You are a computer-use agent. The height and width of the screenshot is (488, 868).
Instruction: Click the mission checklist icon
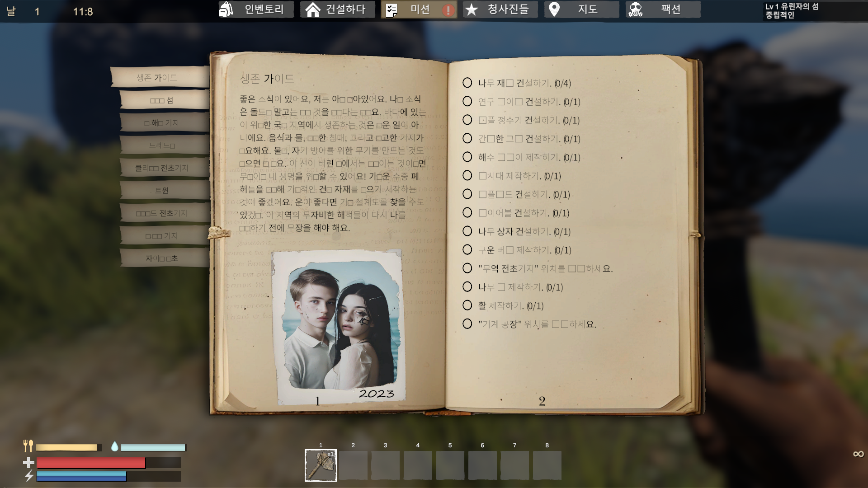(x=392, y=10)
